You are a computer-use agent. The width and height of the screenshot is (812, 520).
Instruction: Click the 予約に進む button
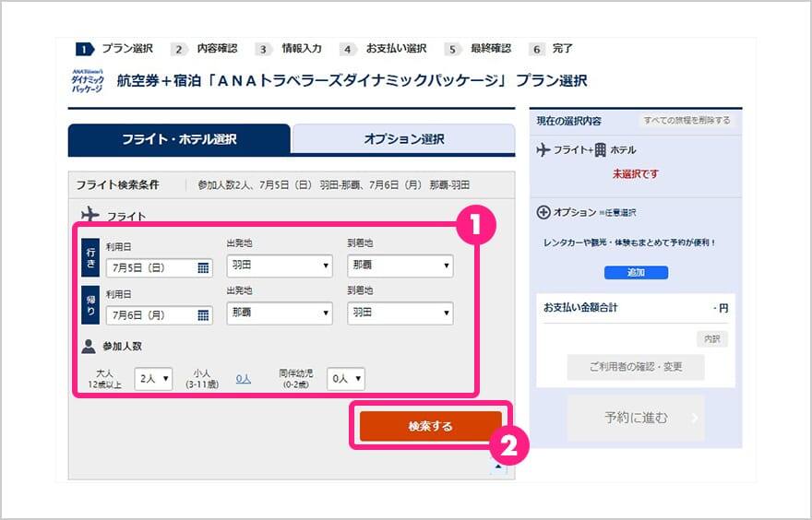636,418
